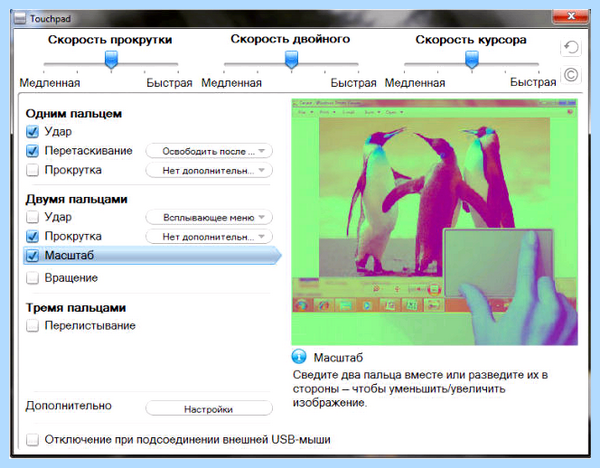The width and height of the screenshot is (600, 468).
Task: Uncheck the Перетаскивание checkbox
Action: pos(33,151)
